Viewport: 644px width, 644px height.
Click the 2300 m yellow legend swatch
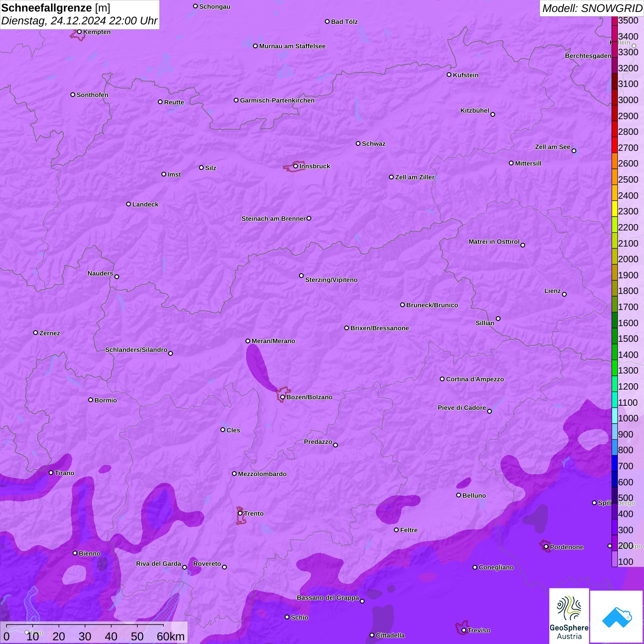(x=615, y=208)
